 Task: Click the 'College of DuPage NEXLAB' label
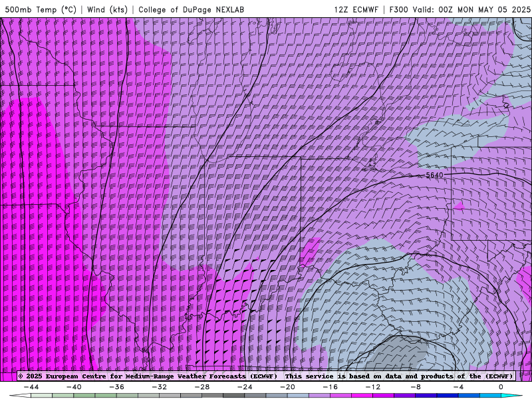click(x=191, y=9)
